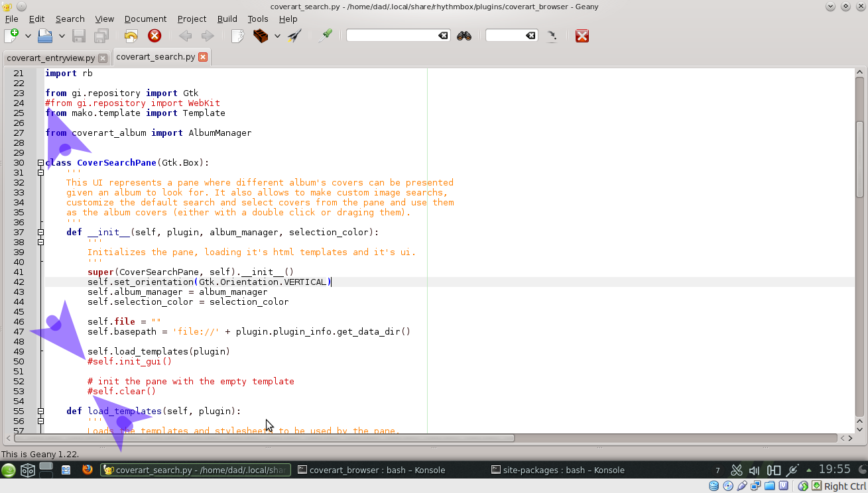Launch Firefox from the taskbar
868x493 pixels.
(87, 470)
